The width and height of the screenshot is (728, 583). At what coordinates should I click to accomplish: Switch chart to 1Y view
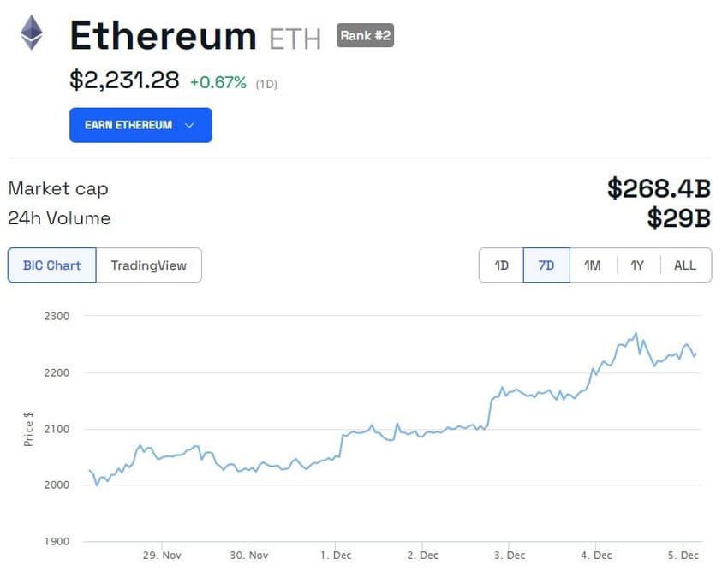[636, 265]
